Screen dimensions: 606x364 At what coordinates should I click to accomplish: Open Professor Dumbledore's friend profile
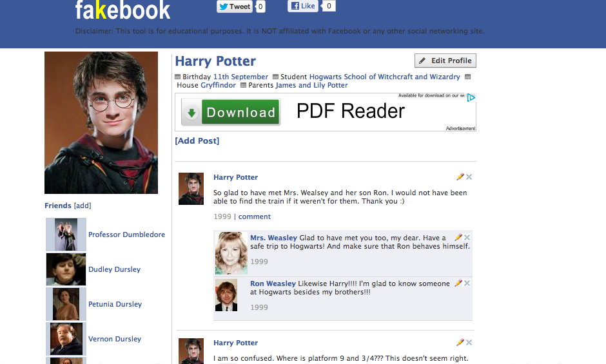click(x=126, y=235)
